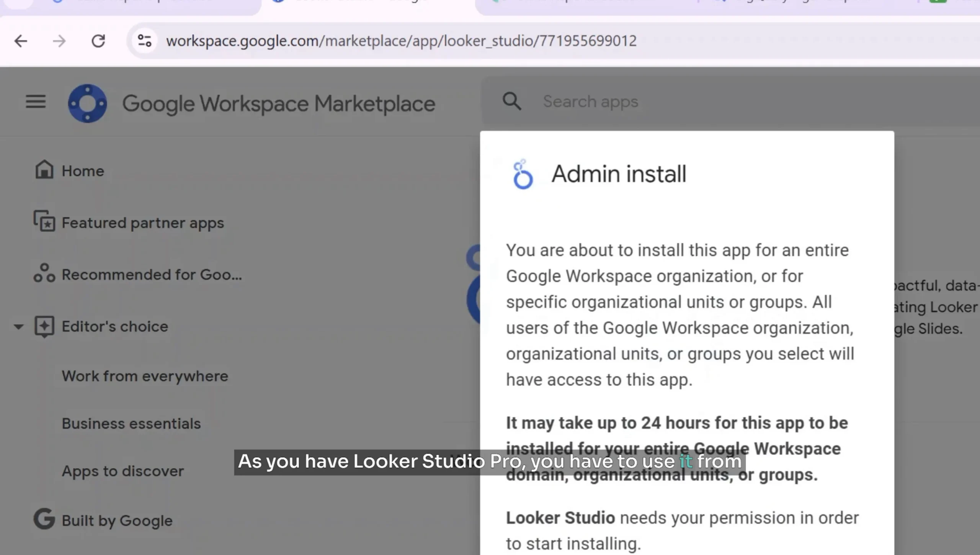Reload the page with the refresh icon

coord(98,41)
